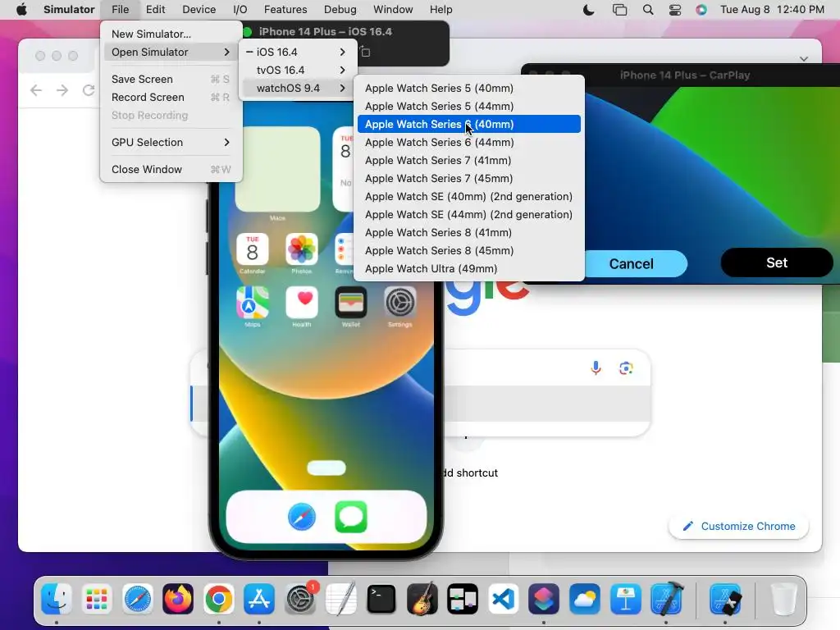
Task: Open Launchpad from the Dock
Action: point(97,598)
